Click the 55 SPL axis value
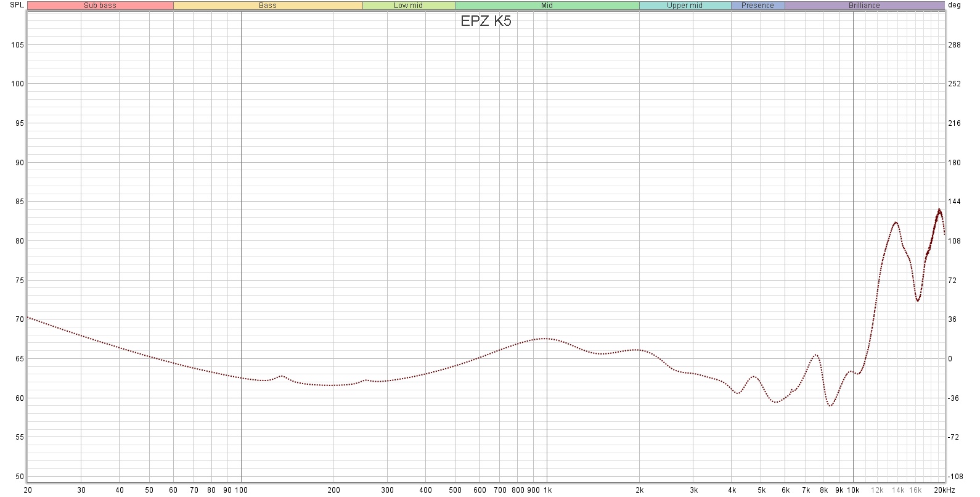 point(20,437)
